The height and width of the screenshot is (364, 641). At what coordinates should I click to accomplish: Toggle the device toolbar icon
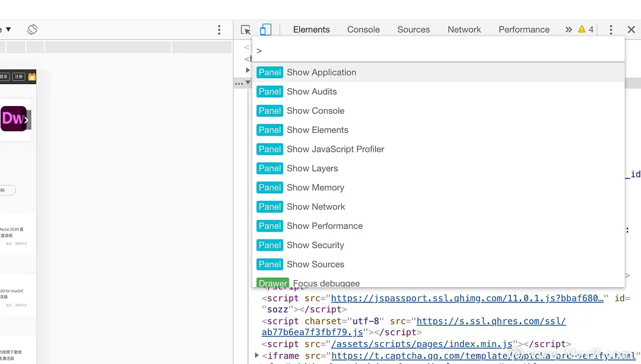tap(266, 30)
